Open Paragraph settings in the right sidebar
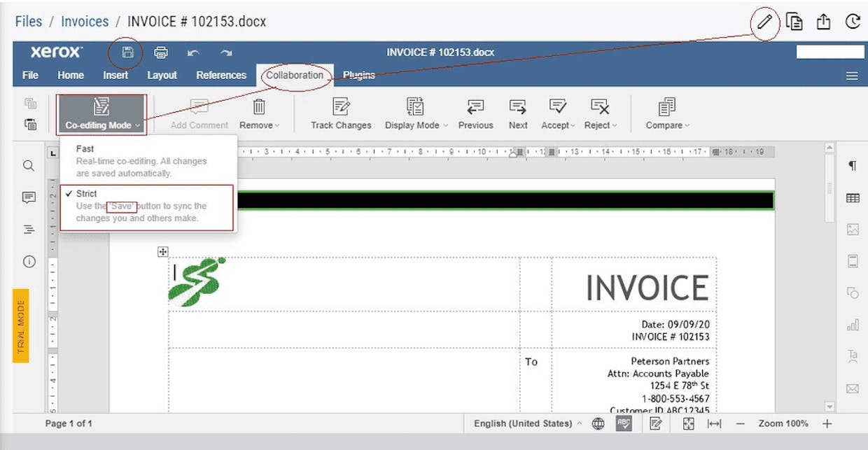 click(x=853, y=166)
